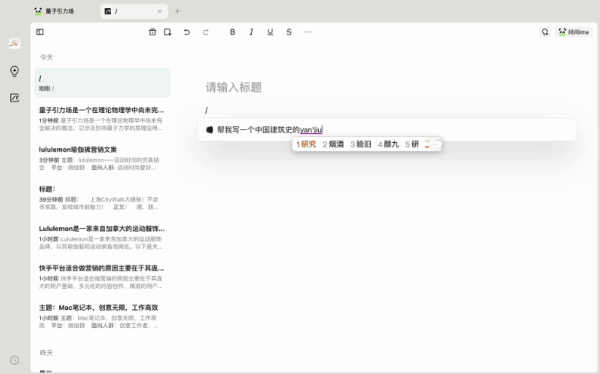Screen dimensions: 600x374
Task: Open a new tab with plus
Action: (177, 11)
